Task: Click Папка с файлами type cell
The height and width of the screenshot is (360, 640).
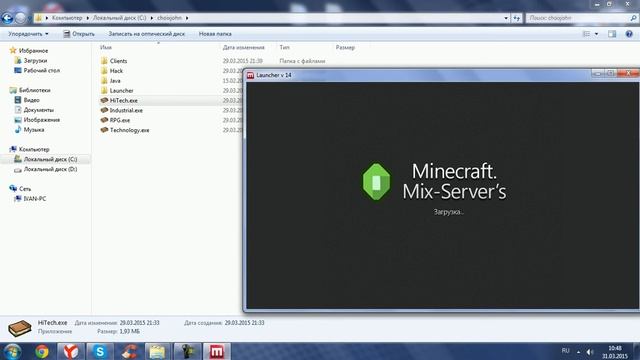Action: point(302,61)
